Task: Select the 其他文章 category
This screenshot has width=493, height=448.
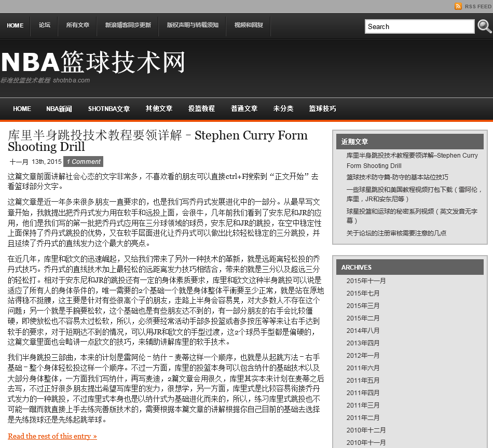Action: click(159, 109)
